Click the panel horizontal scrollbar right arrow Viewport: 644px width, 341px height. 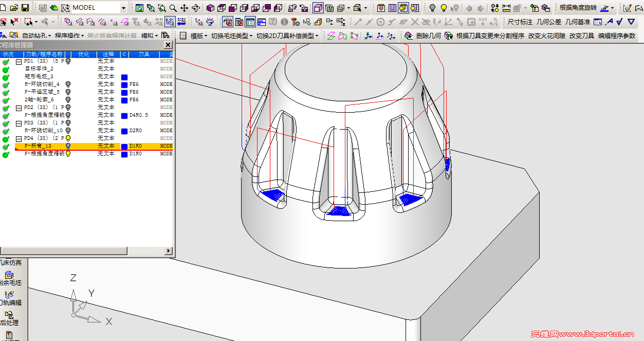tap(169, 250)
